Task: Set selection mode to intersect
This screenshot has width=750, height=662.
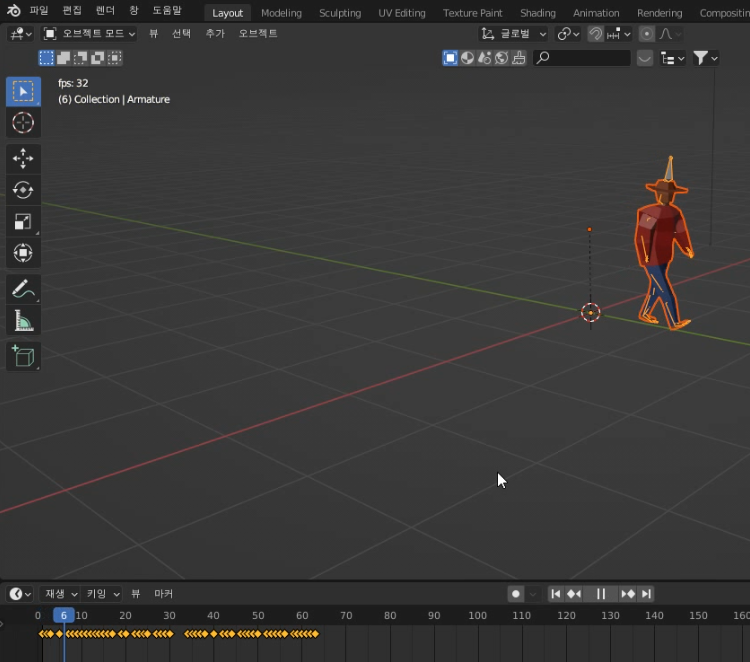Action: pyautogui.click(x=115, y=58)
